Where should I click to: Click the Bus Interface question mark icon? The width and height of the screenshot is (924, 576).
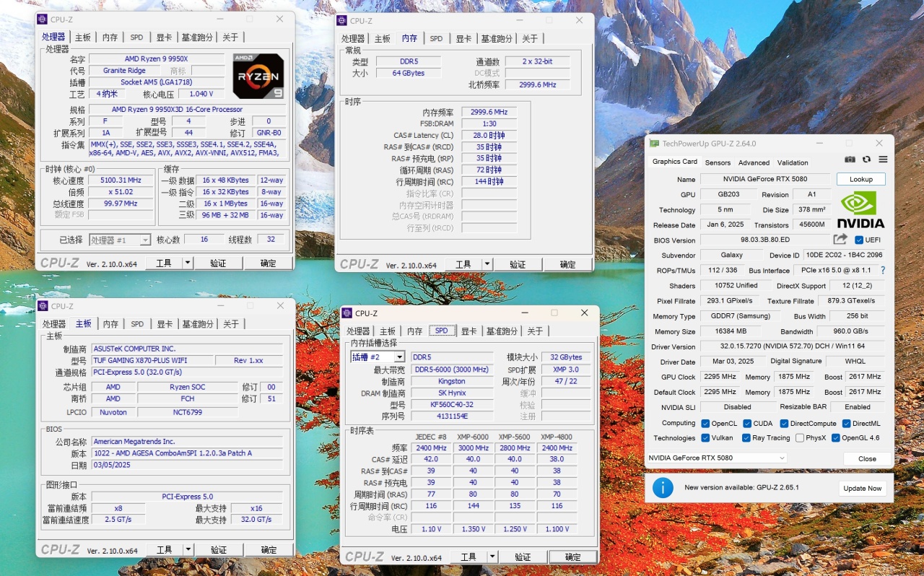(882, 270)
